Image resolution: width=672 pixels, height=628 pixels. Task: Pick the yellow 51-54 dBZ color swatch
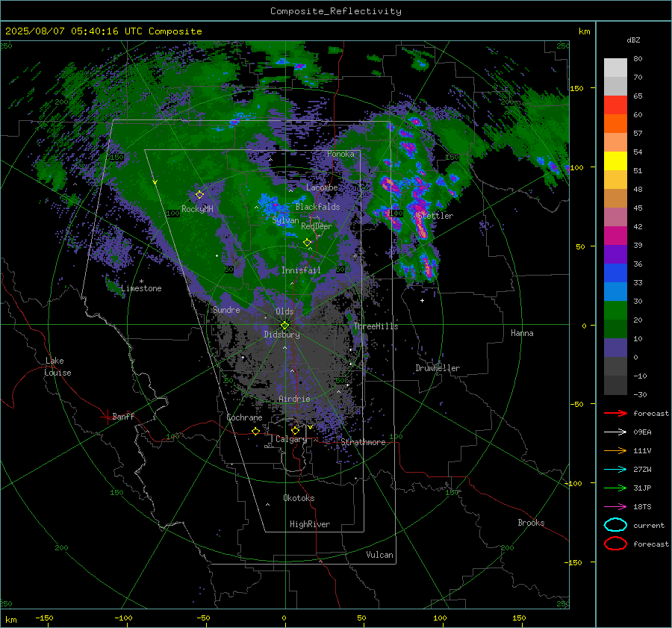point(615,161)
